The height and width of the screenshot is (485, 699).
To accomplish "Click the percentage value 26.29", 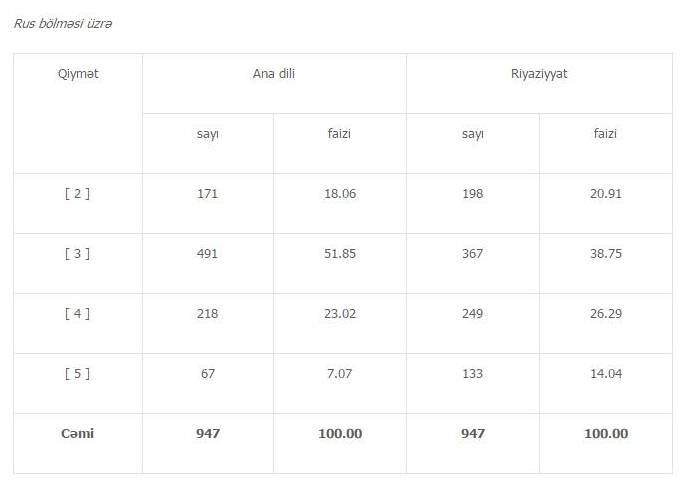I will pyautogui.click(x=606, y=314).
